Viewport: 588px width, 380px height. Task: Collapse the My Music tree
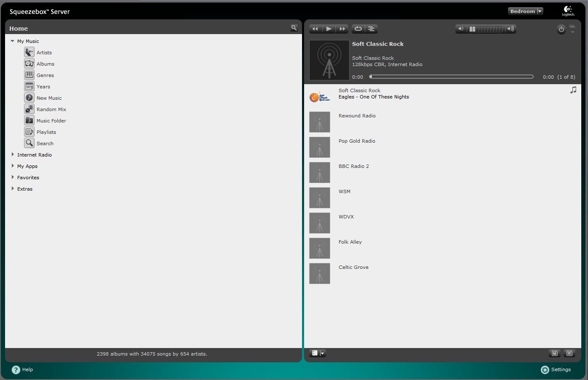click(13, 41)
